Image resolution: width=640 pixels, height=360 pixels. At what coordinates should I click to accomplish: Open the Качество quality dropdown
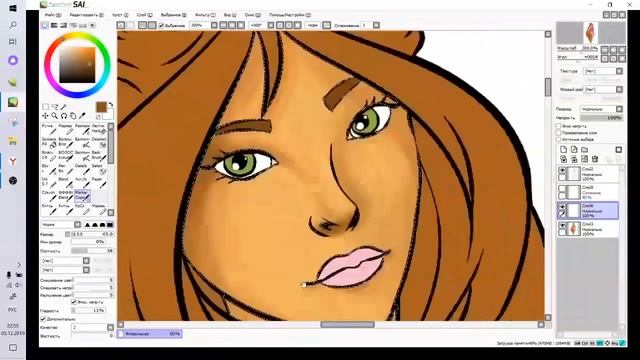coord(110,327)
